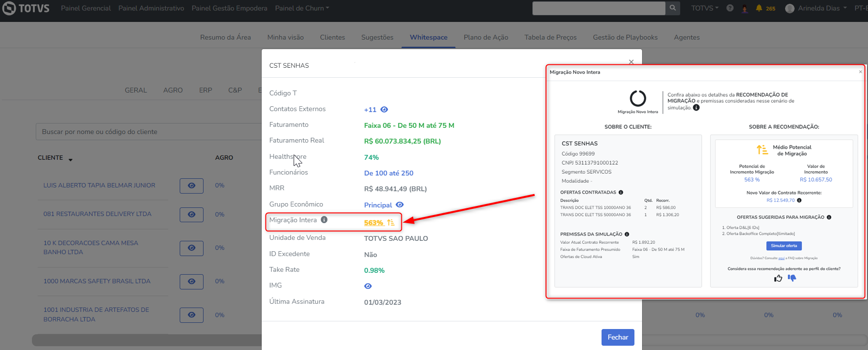Click the 563% migration potential indicator

tap(374, 223)
